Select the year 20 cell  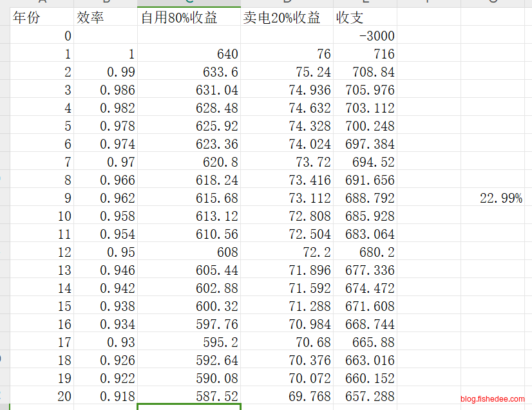click(43, 396)
